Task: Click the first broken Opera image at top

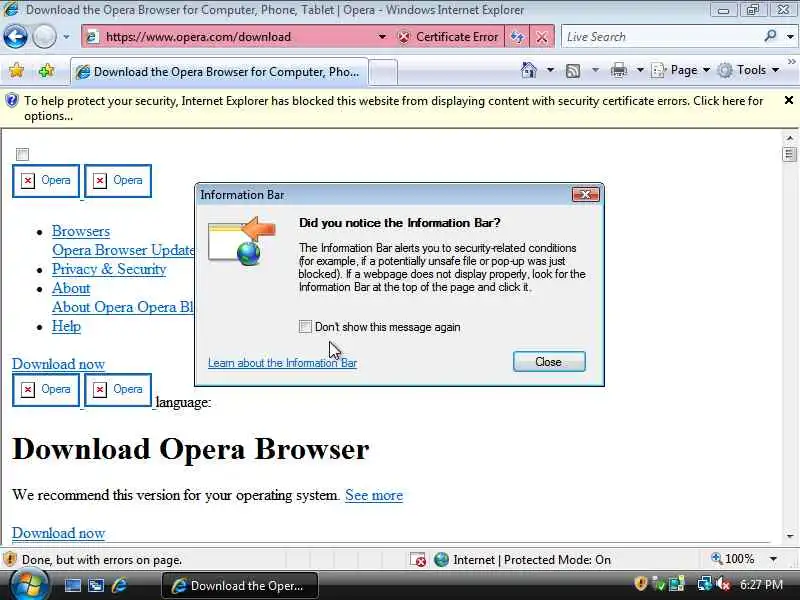Action: 46,181
